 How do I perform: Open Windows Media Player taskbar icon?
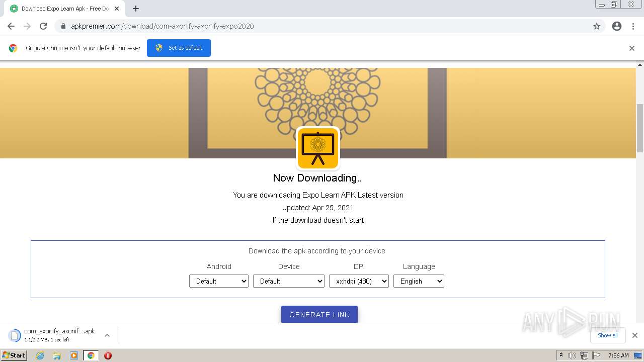coord(74,355)
